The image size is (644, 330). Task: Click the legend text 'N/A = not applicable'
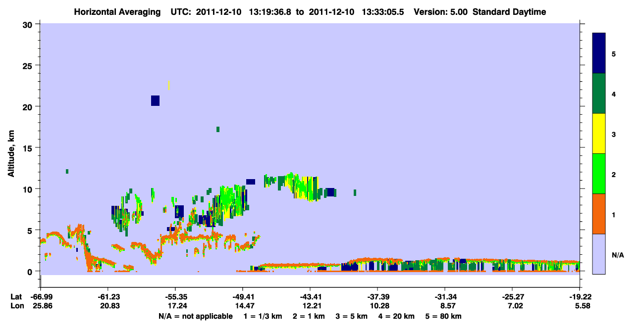click(x=195, y=316)
